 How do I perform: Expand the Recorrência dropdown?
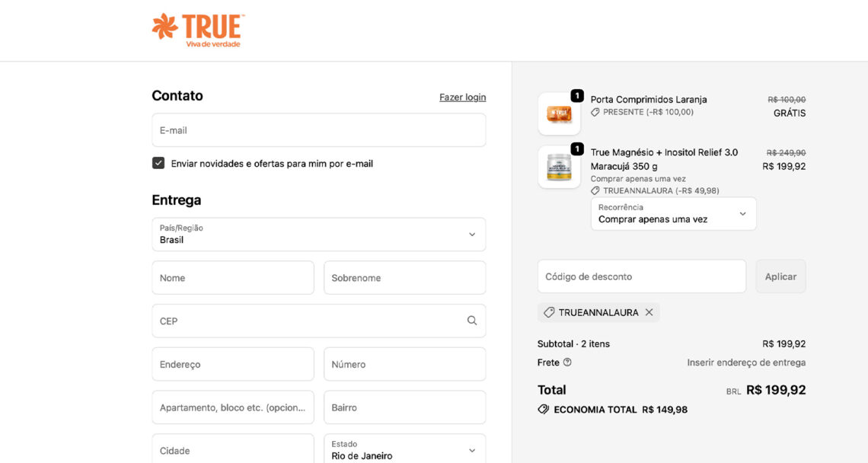673,214
